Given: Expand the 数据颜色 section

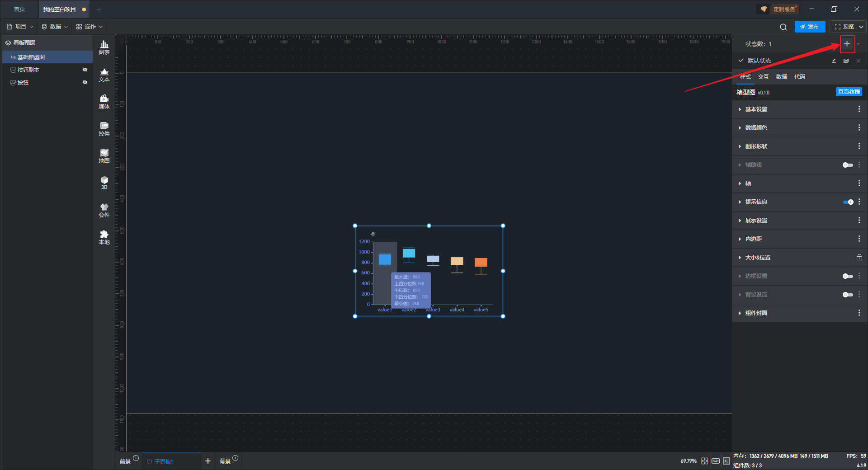Looking at the screenshot, I should coord(756,128).
